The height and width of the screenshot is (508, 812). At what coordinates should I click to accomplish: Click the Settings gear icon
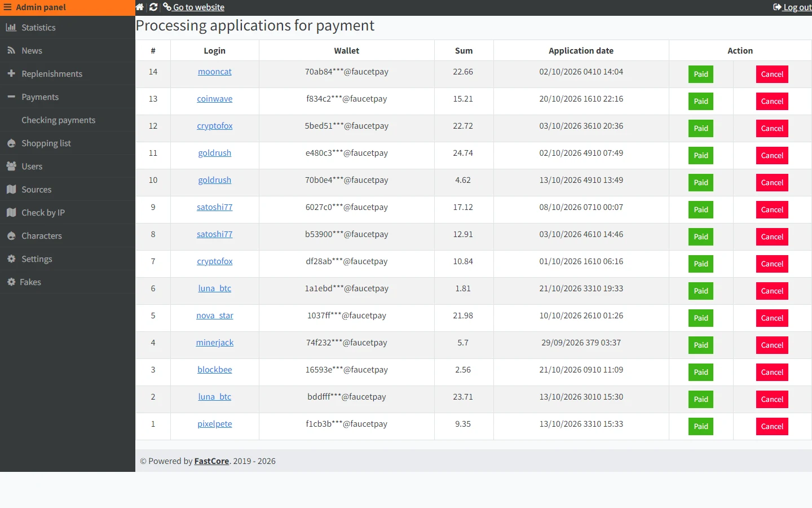11,259
